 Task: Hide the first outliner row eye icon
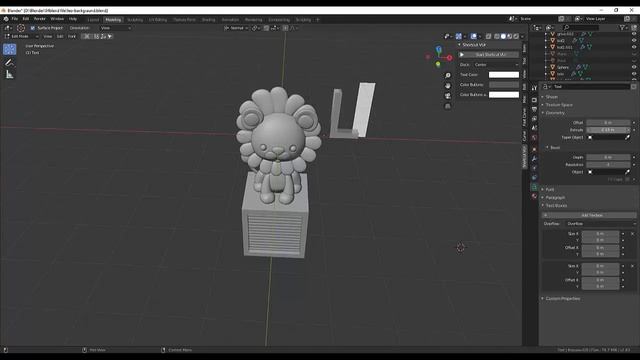coord(634,34)
